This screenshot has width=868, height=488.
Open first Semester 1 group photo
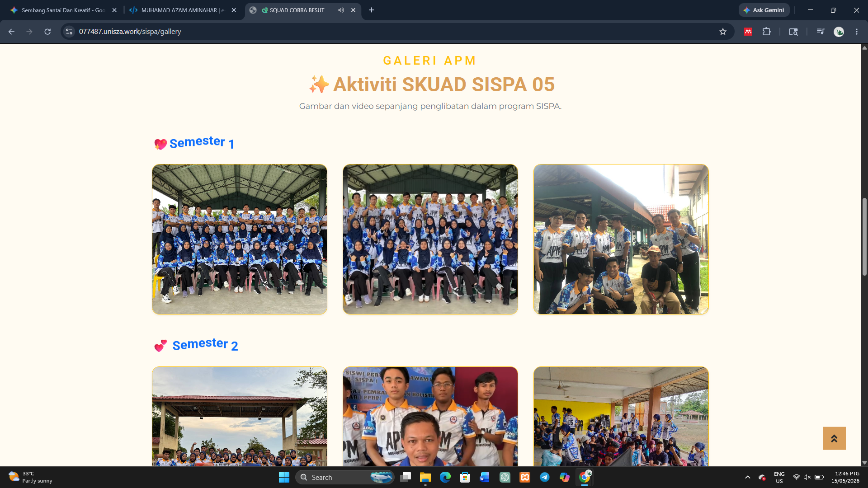240,239
